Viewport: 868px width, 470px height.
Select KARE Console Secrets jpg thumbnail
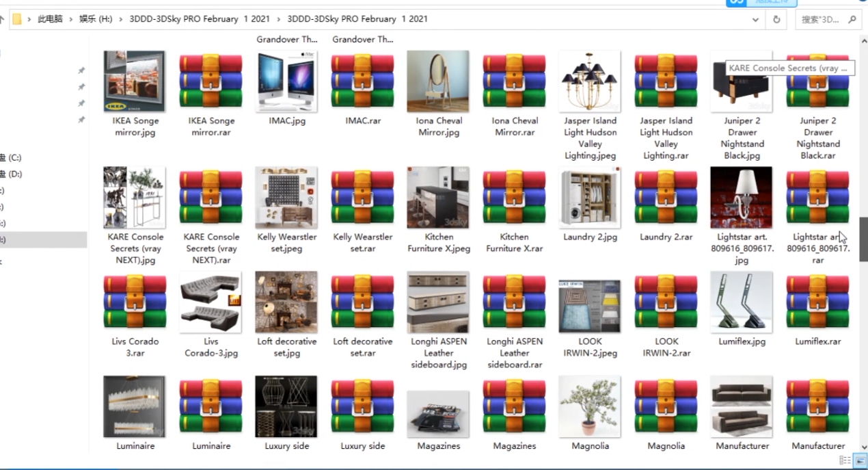[135, 198]
